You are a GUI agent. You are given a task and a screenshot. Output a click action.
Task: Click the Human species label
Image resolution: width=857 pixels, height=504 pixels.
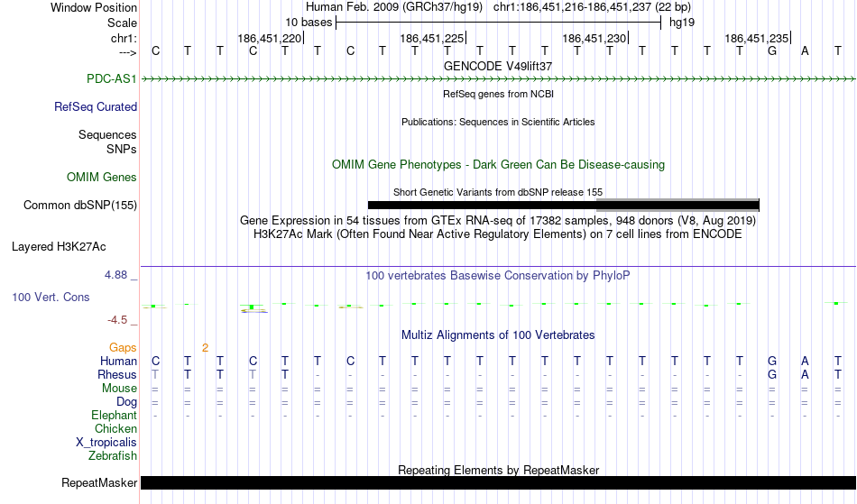118,361
